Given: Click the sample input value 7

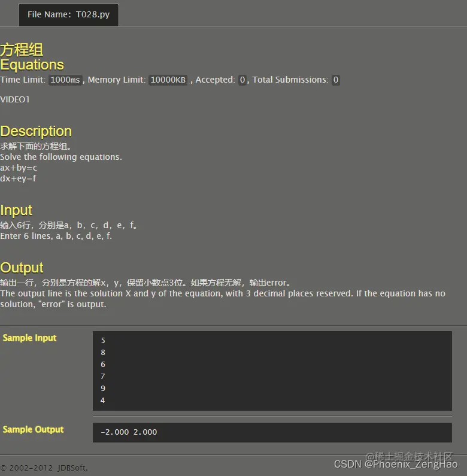Looking at the screenshot, I should coord(103,377).
